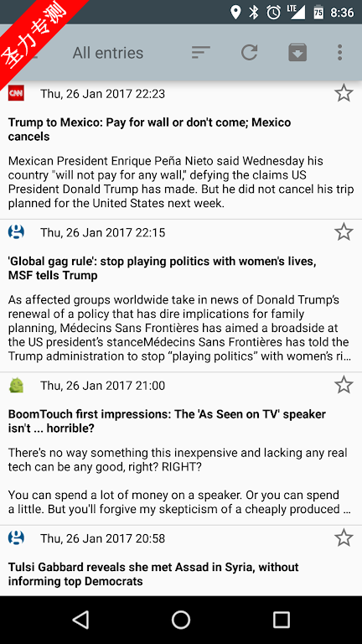362x644 pixels.
Task: Open recent apps with square button
Action: [282, 620]
